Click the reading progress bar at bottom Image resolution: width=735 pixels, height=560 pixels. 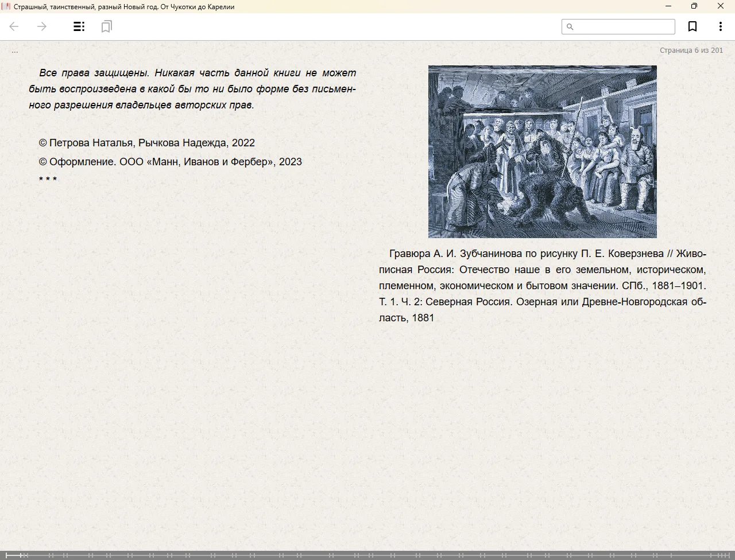(367, 555)
